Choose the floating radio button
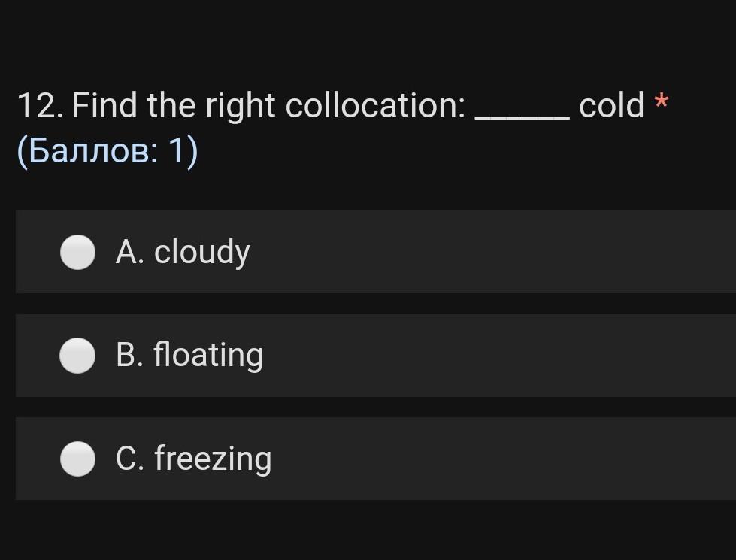Viewport: 736px width, 560px height. click(x=77, y=356)
